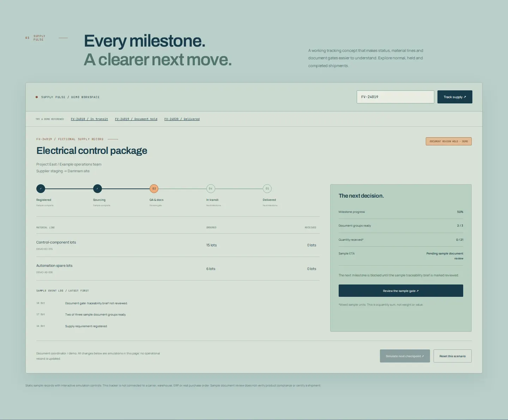Screen dimensions: 508x420
Task: Click Simulate next checkpoint button
Action: click(405, 356)
